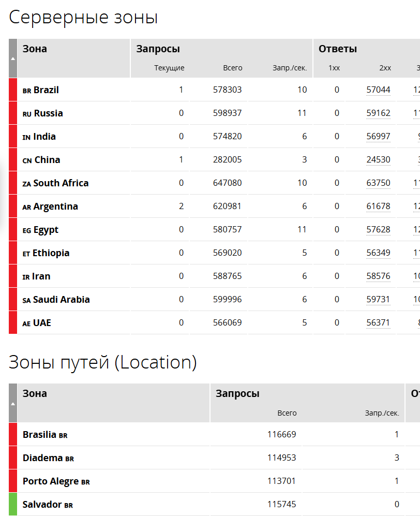
Task: Open the 2xx count 59731 for Saudi Arabia
Action: pos(378,299)
